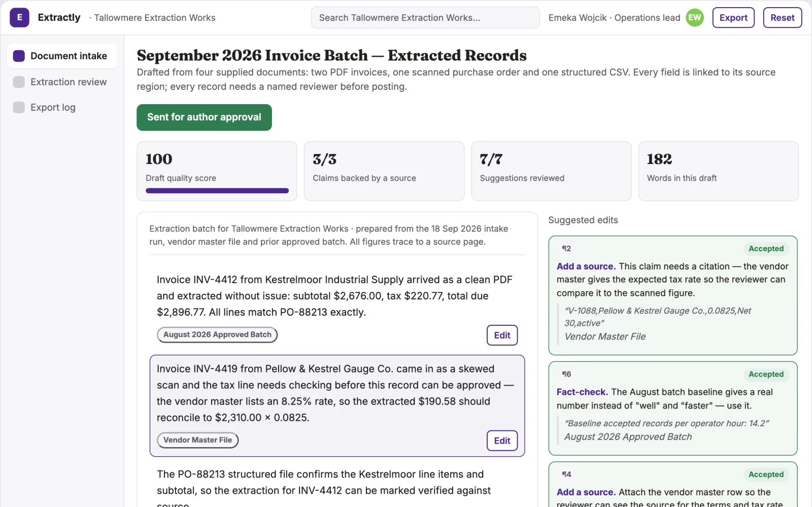The height and width of the screenshot is (507, 812).
Task: Click Sent for author approval button
Action: coord(204,117)
